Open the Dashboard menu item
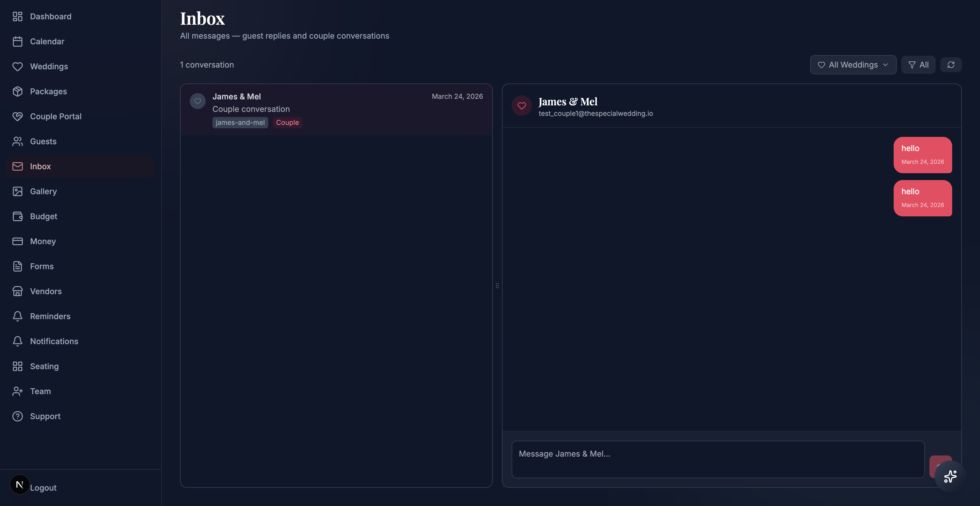 tap(51, 16)
